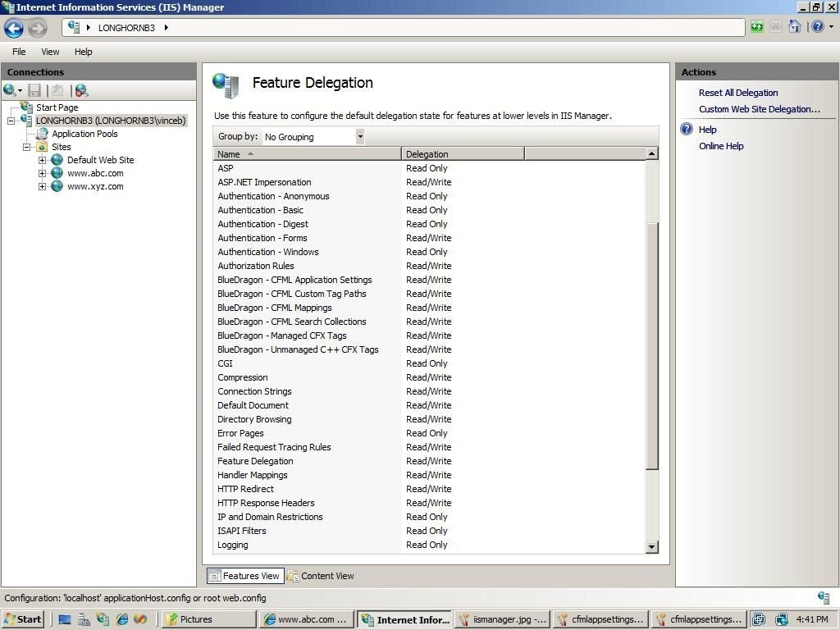Viewport: 840px width, 630px height.
Task: Open the Online Help link
Action: click(x=720, y=146)
